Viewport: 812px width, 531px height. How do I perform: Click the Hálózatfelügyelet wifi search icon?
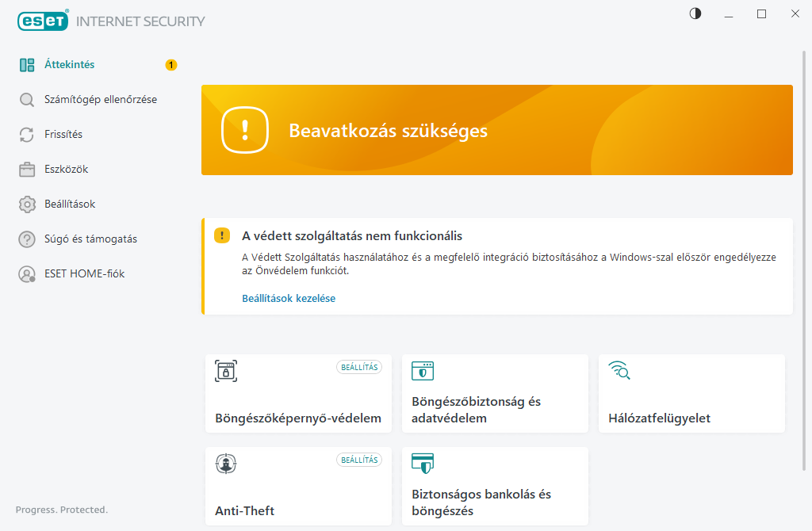click(619, 370)
